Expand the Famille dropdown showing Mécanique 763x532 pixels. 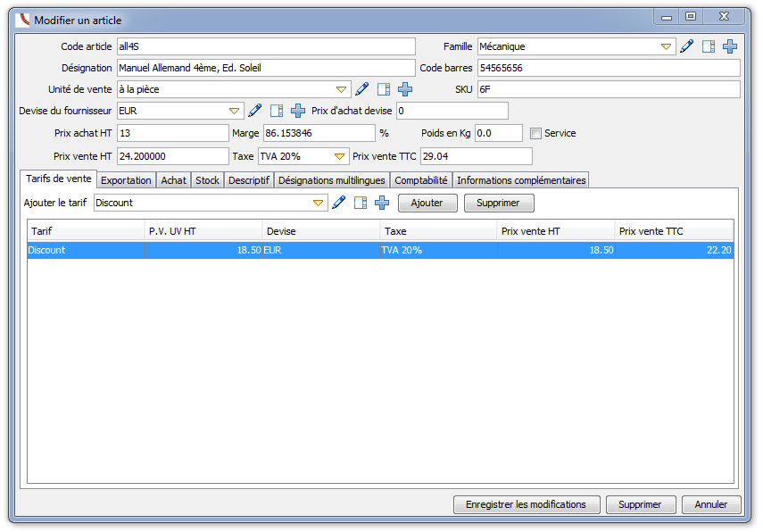[666, 46]
